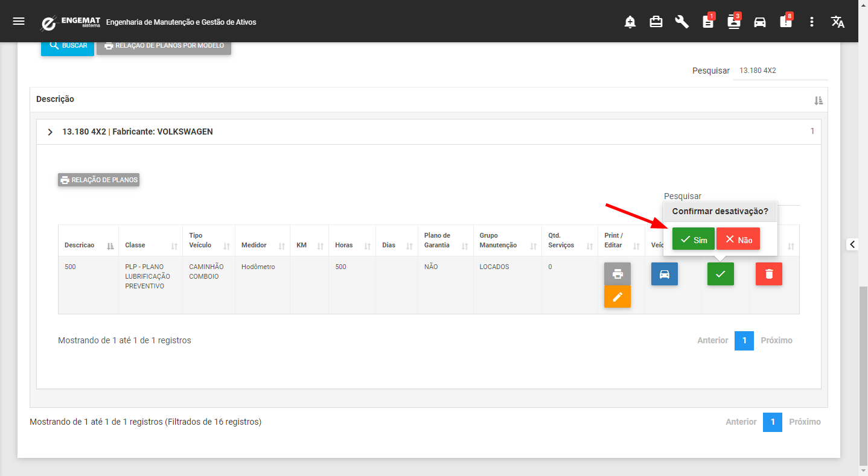Click the top Pesquisar field with 13.180 4X2
868x476 pixels.
pos(781,71)
